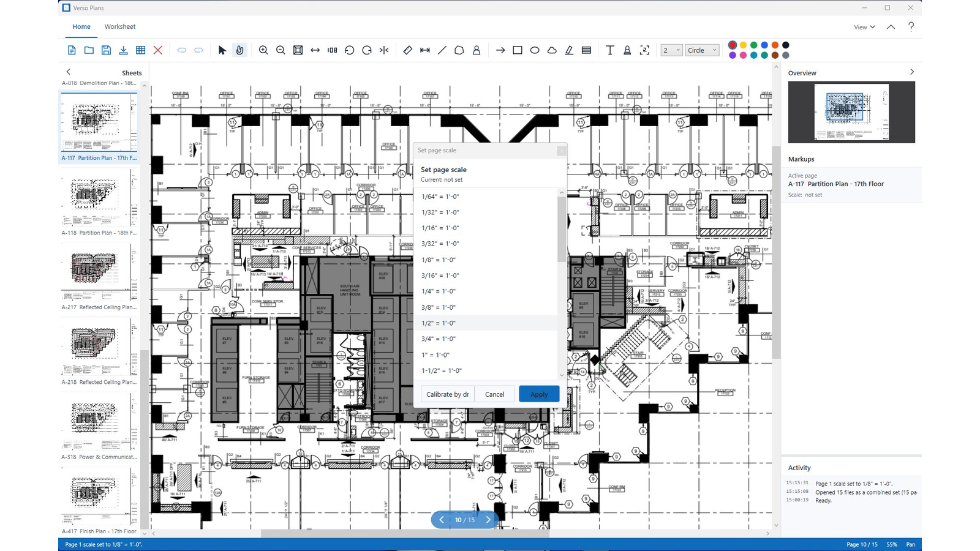Open the worksheet grid table icon
The height and width of the screenshot is (551, 980).
coord(140,50)
